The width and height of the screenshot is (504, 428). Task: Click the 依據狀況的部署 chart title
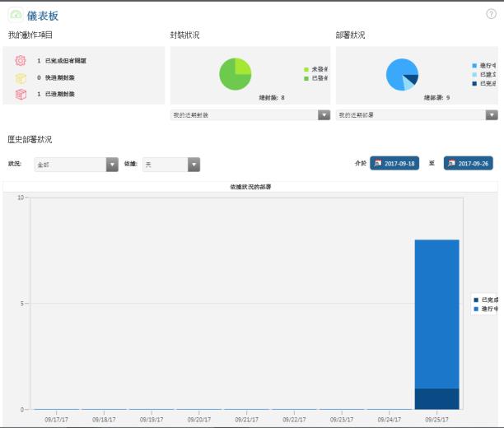pyautogui.click(x=250, y=187)
